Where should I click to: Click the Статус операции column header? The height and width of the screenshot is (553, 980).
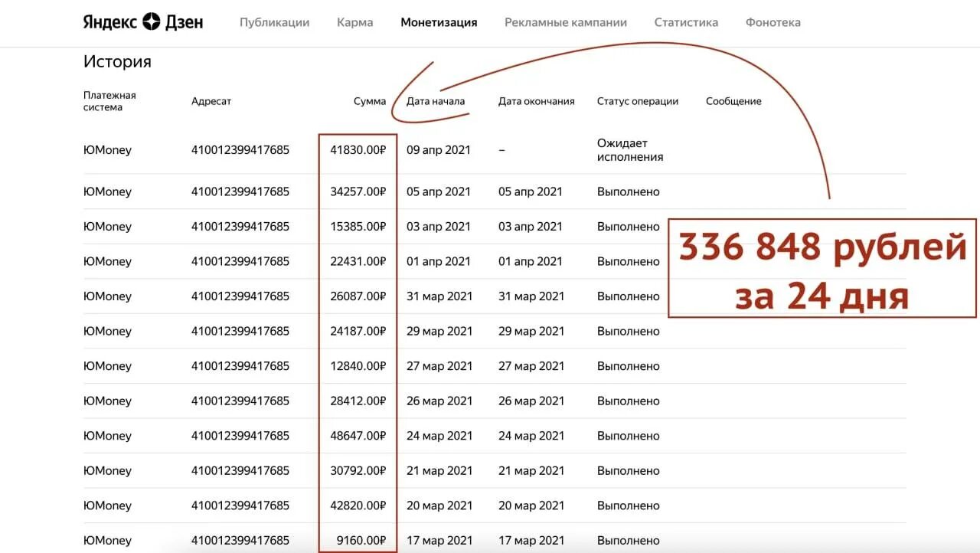click(638, 101)
